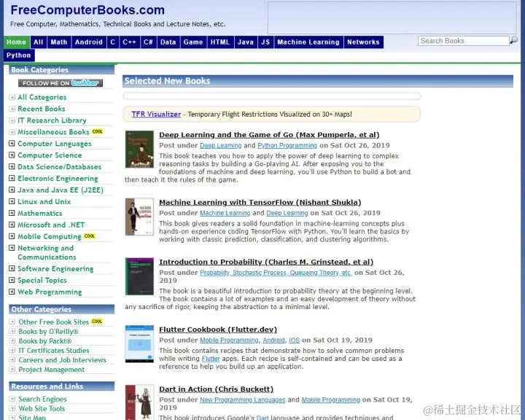Open Recent Books in sidebar
Viewport: 525px width, 420px height.
point(42,109)
